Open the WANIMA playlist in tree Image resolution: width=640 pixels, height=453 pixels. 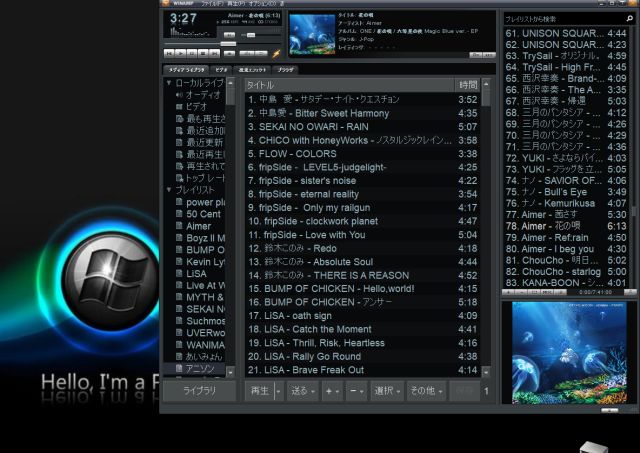tap(205, 345)
